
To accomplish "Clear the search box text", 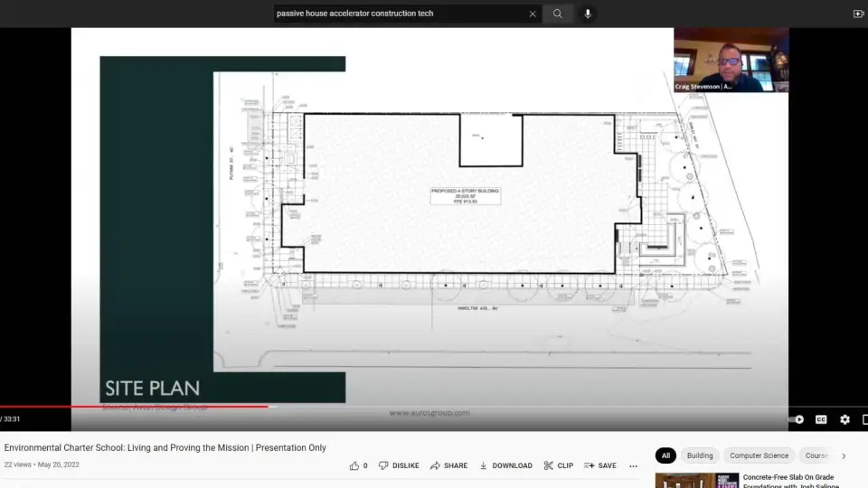I will pos(533,14).
